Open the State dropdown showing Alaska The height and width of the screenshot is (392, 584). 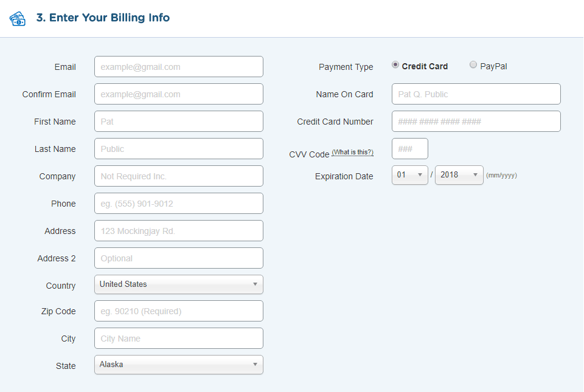(178, 365)
